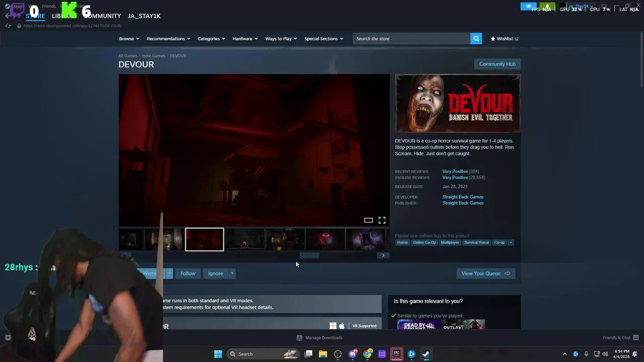644x362 pixels.
Task: Open Discord from taskbar
Action: pyautogui.click(x=353, y=354)
